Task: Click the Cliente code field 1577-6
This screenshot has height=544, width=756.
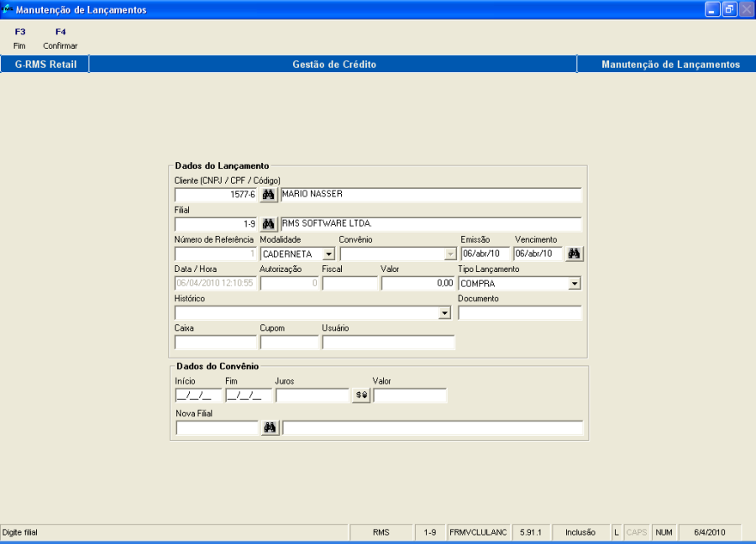Action: coord(216,195)
